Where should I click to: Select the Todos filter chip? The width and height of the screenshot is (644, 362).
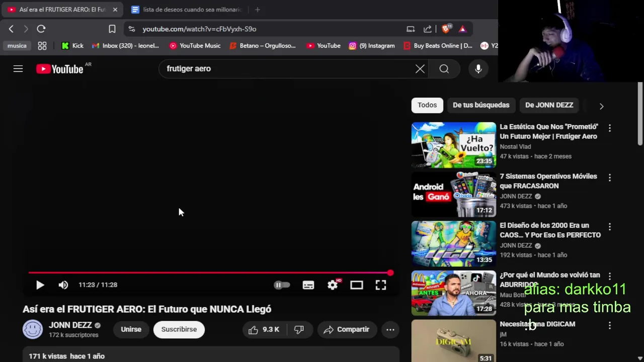pyautogui.click(x=427, y=105)
